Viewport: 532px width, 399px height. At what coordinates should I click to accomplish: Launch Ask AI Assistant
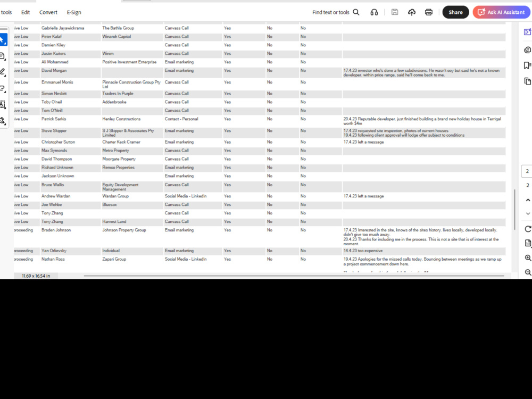click(502, 12)
